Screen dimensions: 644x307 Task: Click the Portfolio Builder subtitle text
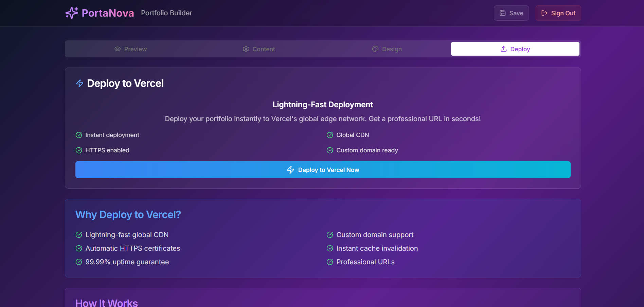[166, 13]
